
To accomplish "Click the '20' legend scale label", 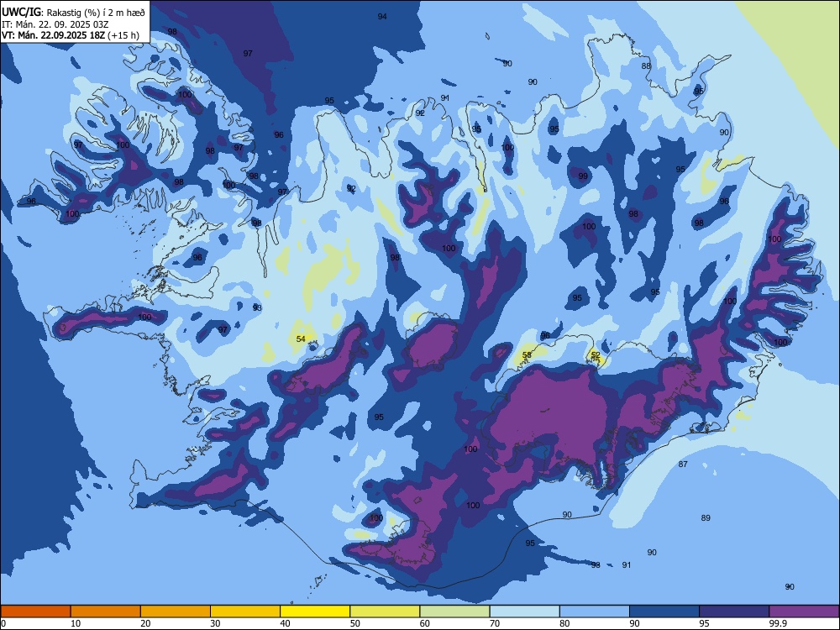I will pos(145,623).
